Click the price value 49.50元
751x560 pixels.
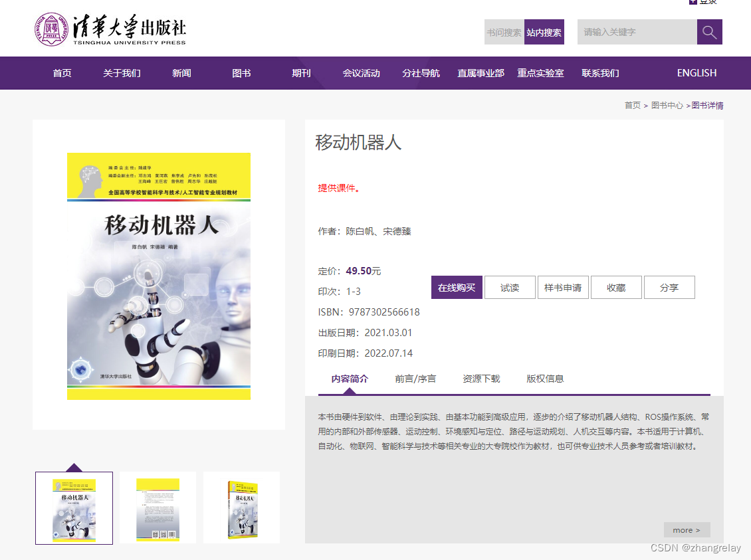click(x=364, y=271)
